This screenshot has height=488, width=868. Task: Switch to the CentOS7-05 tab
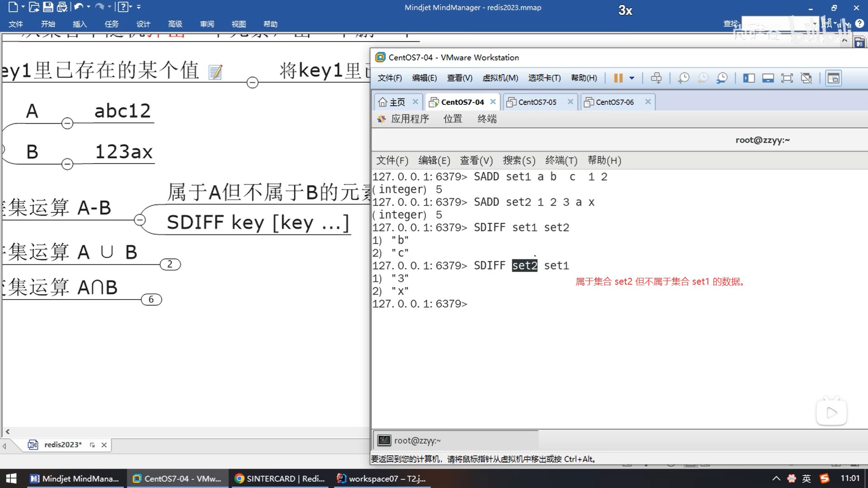[x=537, y=102]
